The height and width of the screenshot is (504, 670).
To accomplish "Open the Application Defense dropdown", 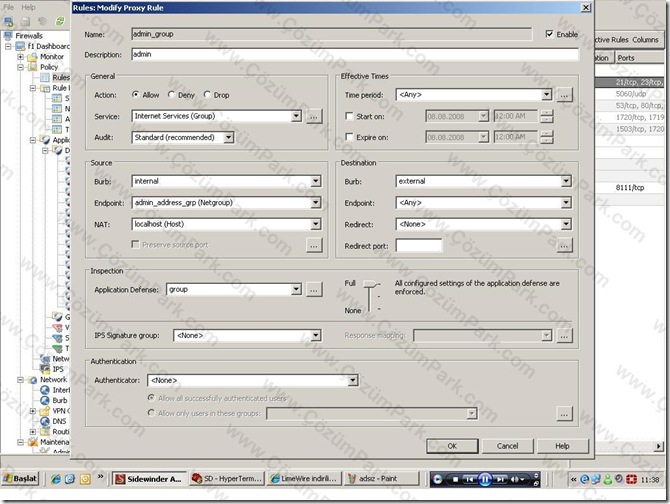I will click(296, 289).
